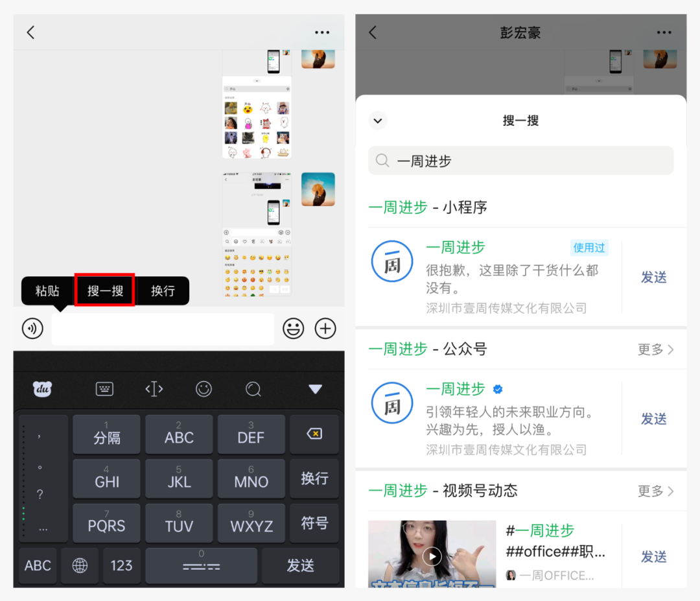The height and width of the screenshot is (601, 700).
Task: Tap the WXYZ key
Action: point(251,523)
